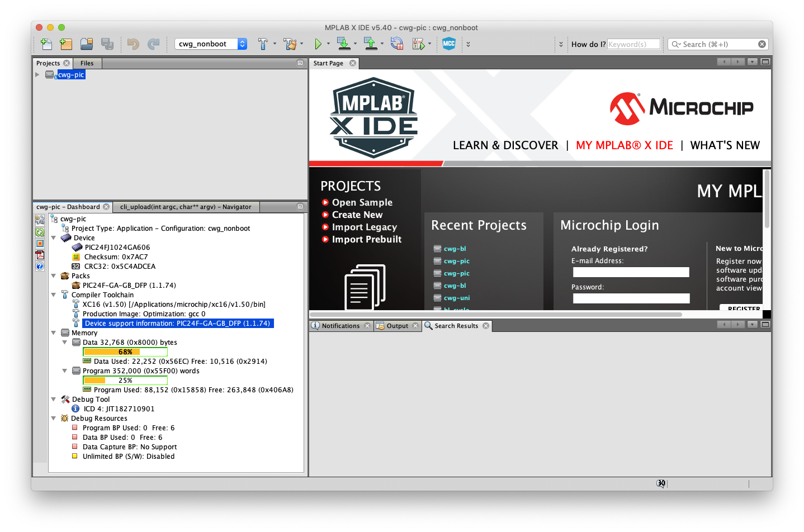This screenshot has height=532, width=804.
Task: Click the How do I keyword field
Action: (633, 44)
